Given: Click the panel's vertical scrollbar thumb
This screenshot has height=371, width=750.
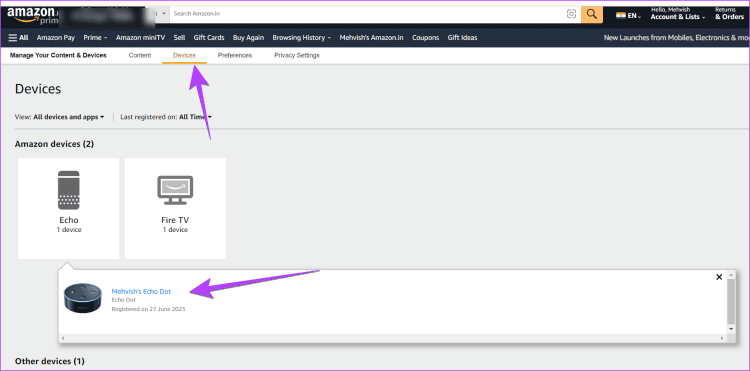Looking at the screenshot, I should pos(730,302).
